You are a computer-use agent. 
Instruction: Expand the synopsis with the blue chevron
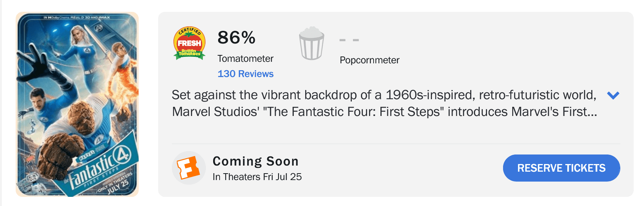pyautogui.click(x=613, y=95)
